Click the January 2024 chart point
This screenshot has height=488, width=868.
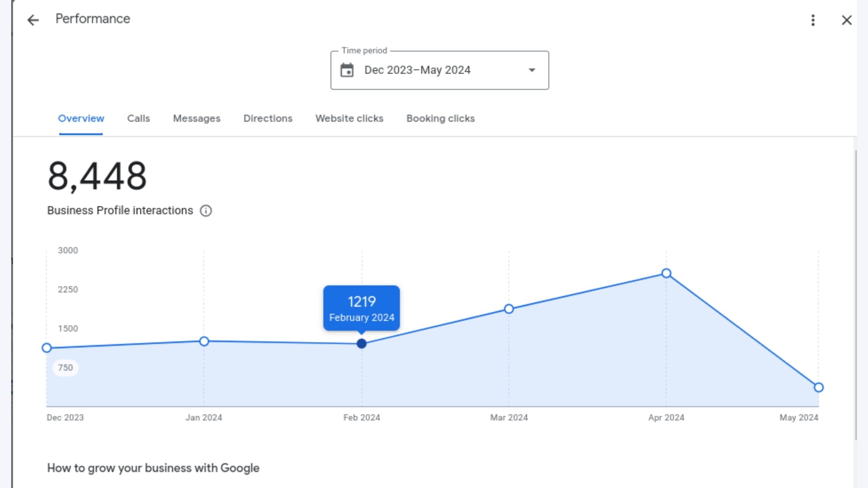pyautogui.click(x=204, y=341)
